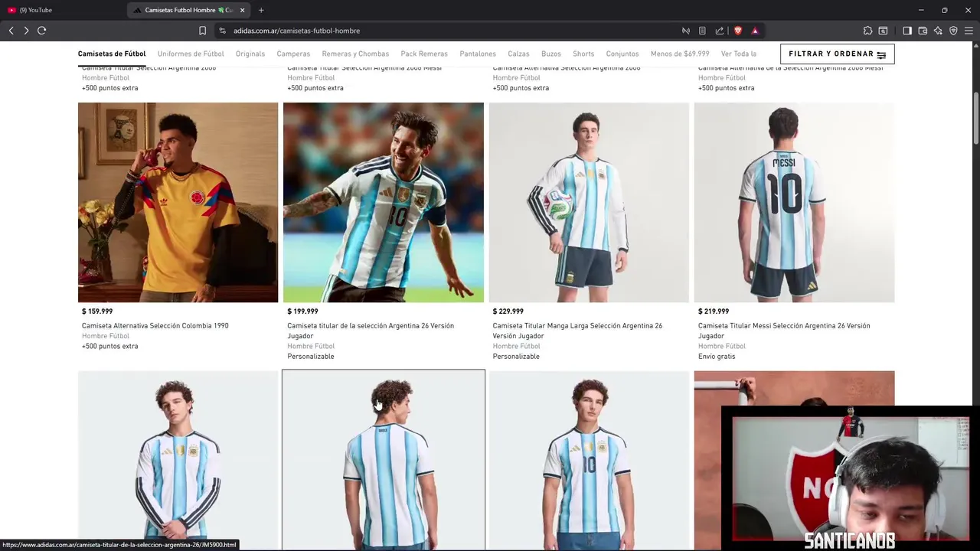Screen dimensions: 980x551
Task: Reload the current page
Action: click(x=42, y=31)
